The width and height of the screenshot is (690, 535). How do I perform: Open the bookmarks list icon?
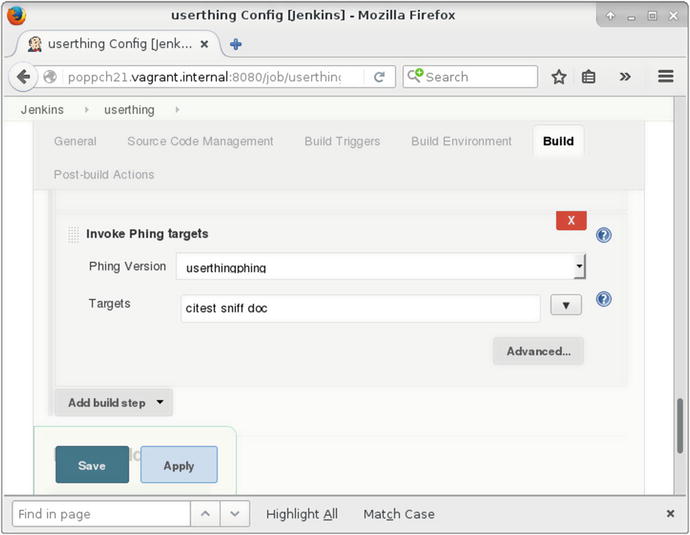(x=589, y=77)
